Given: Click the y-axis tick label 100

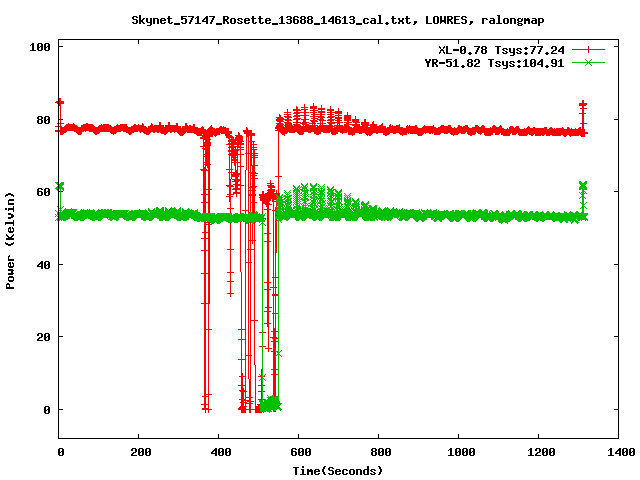Looking at the screenshot, I should tap(40, 47).
